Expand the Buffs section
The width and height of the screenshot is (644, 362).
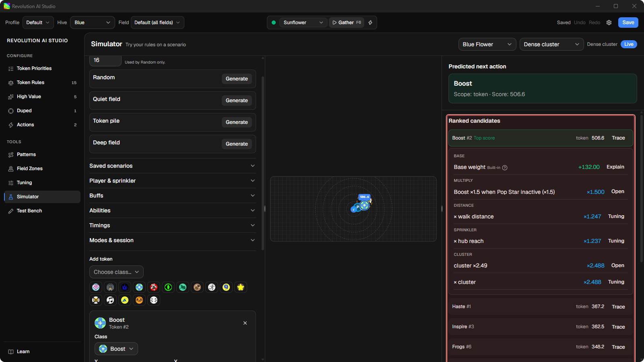(172, 195)
